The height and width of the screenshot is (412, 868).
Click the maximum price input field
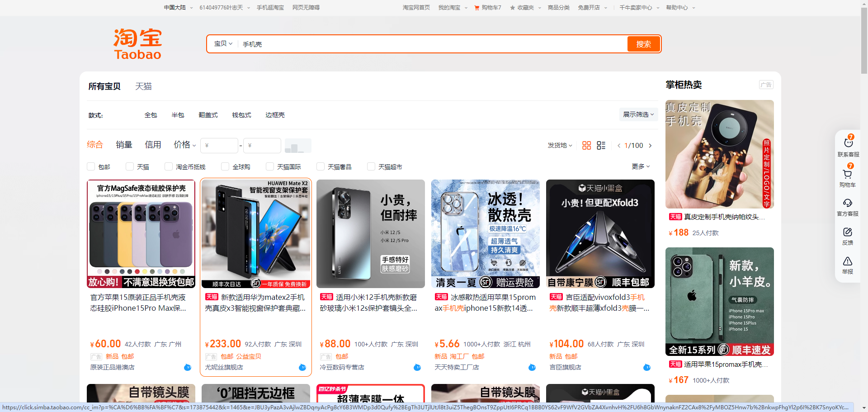tap(262, 146)
